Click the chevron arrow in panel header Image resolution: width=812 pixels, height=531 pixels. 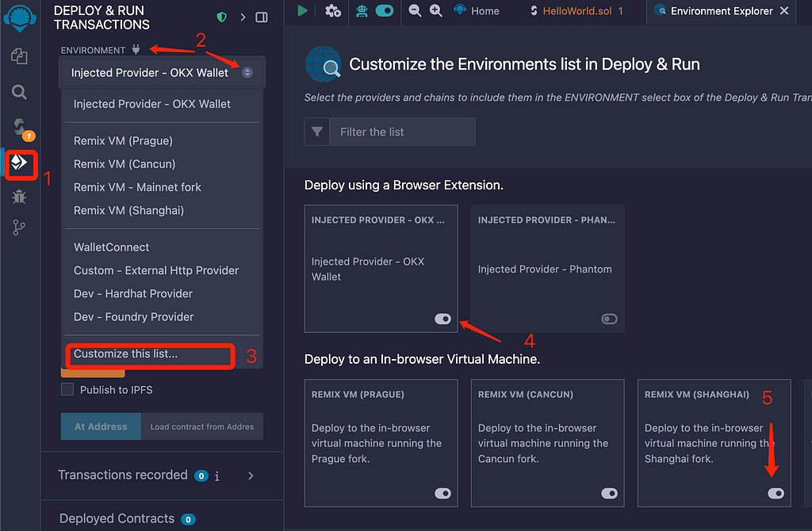pyautogui.click(x=243, y=17)
